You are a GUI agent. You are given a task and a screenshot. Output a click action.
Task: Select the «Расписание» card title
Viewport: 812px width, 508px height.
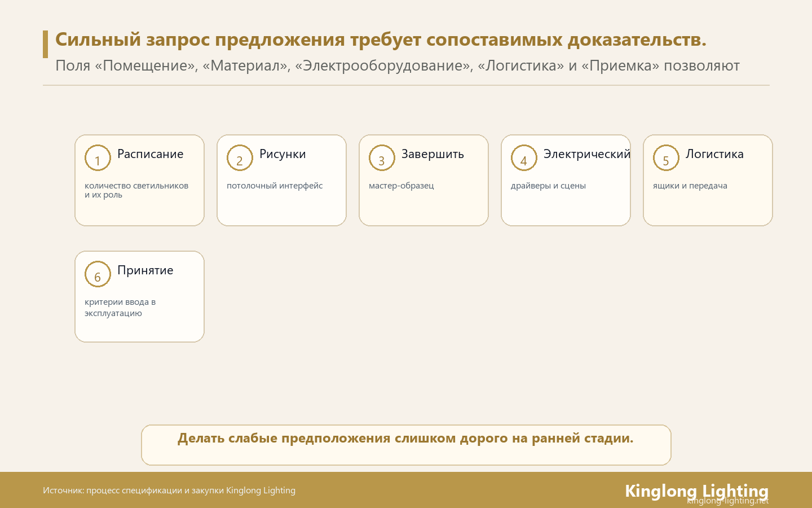(151, 154)
